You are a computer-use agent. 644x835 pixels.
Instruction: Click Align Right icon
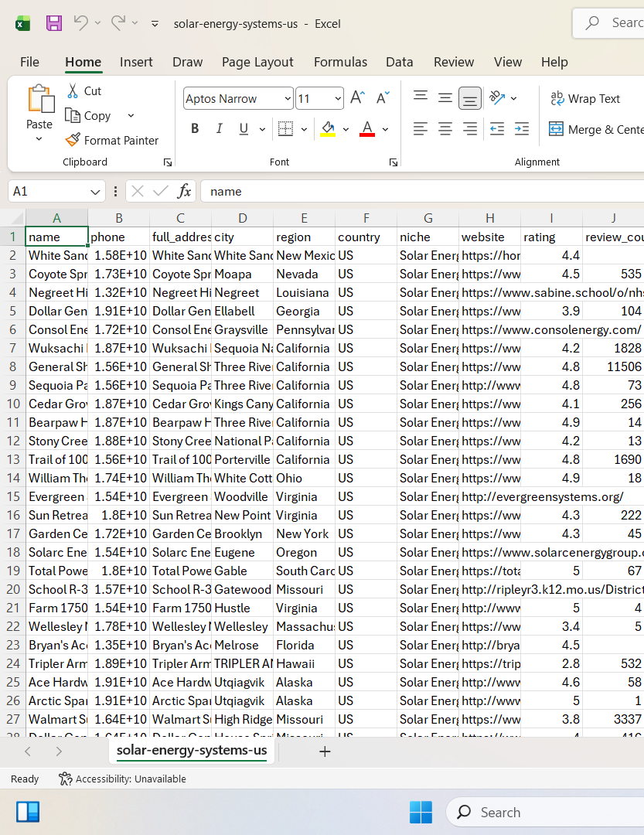tap(470, 129)
